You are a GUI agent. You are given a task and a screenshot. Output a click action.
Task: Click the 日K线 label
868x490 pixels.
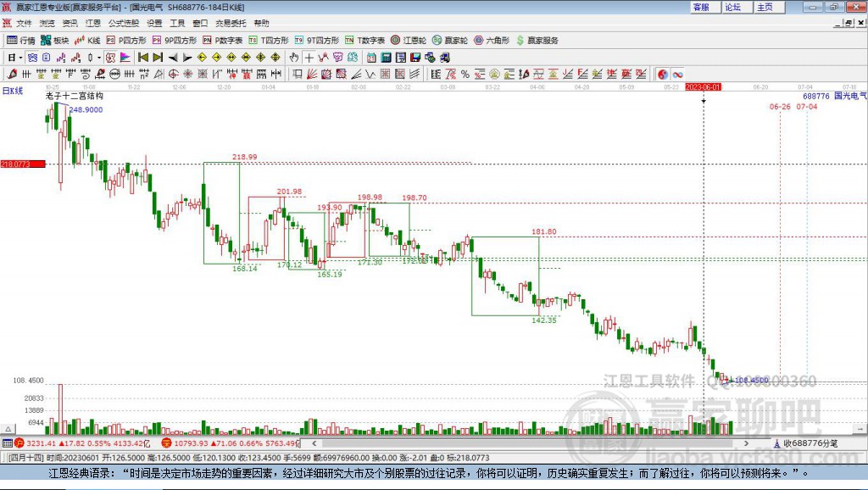tap(12, 91)
